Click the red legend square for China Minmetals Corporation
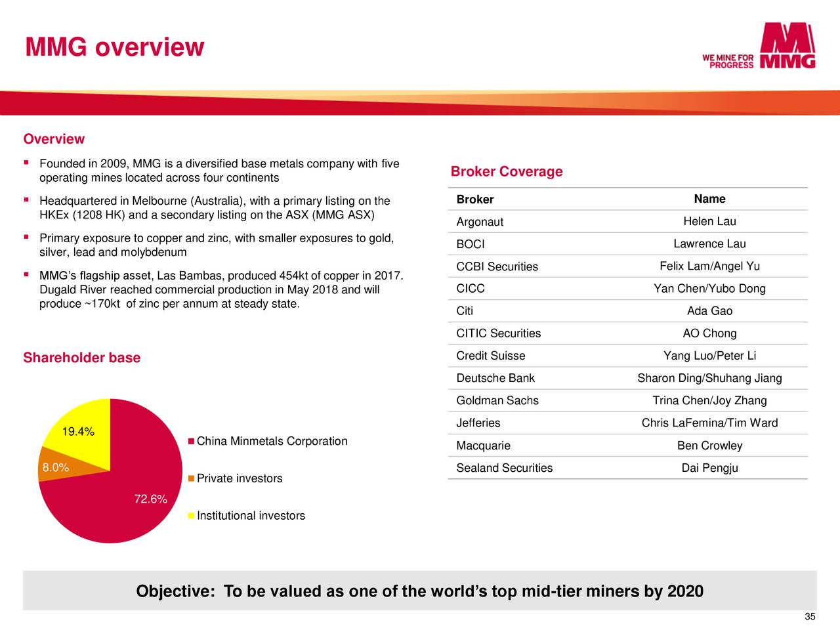The width and height of the screenshot is (840, 630). (x=191, y=440)
